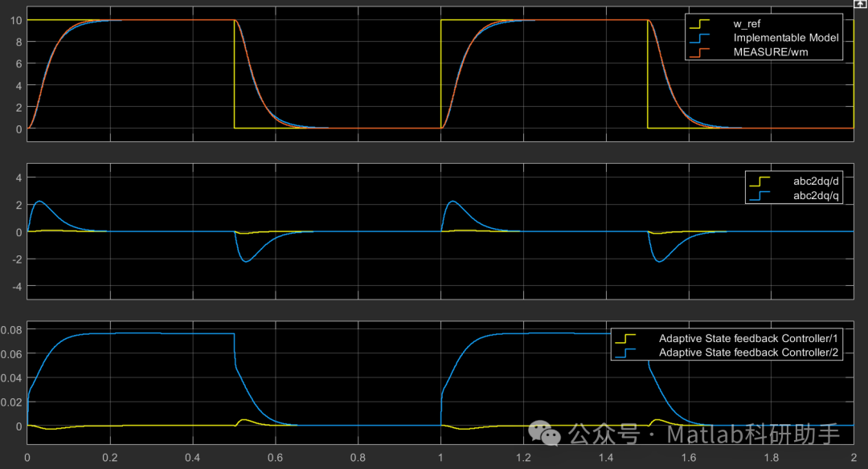This screenshot has height=469, width=868.
Task: Click the 10 y-axis label in top plot
Action: click(16, 20)
